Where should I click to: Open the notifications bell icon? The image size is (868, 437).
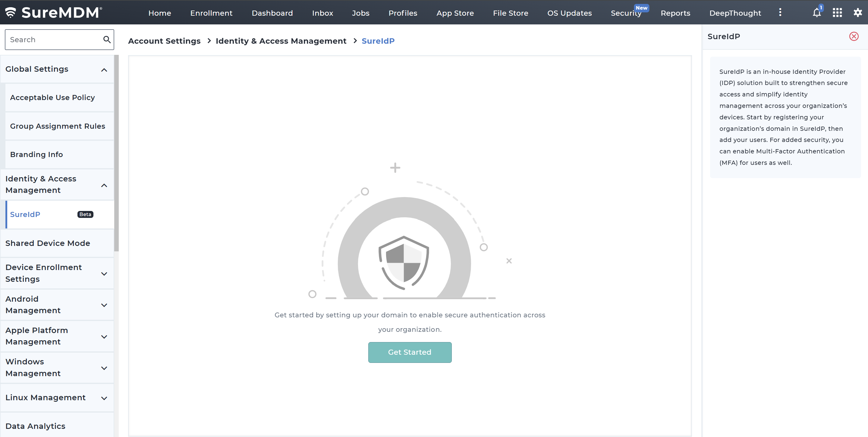click(x=816, y=13)
